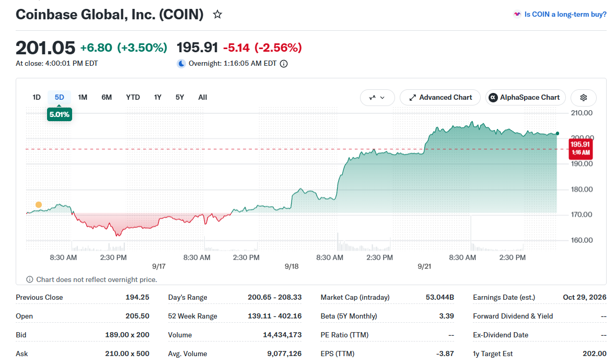Open the AlphaSpace Chart
The width and height of the screenshot is (615, 364).
point(526,98)
